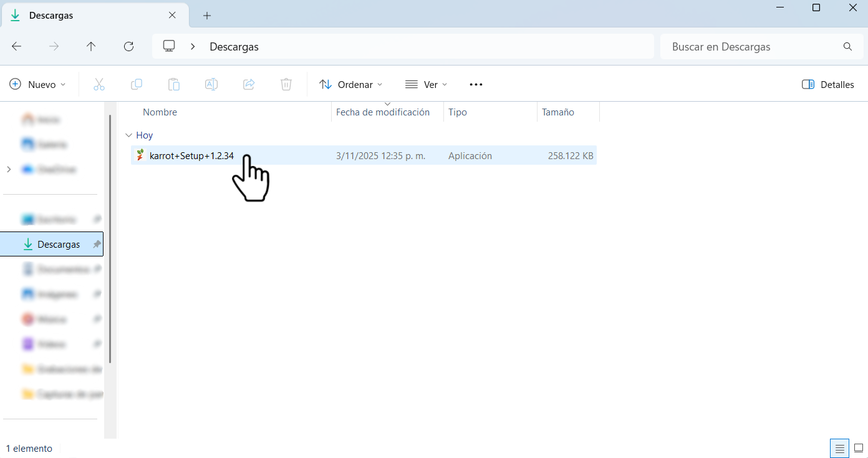Image resolution: width=868 pixels, height=458 pixels.
Task: Click the Paste clipboard icon
Action: (174, 84)
